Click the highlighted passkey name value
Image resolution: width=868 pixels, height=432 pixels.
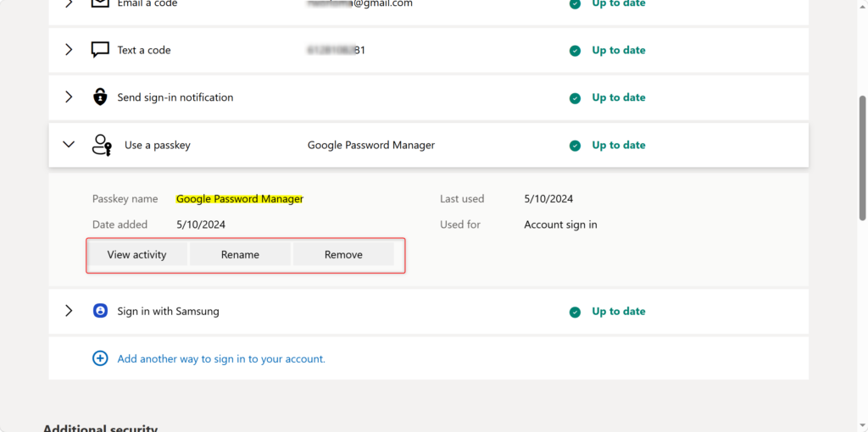click(240, 198)
